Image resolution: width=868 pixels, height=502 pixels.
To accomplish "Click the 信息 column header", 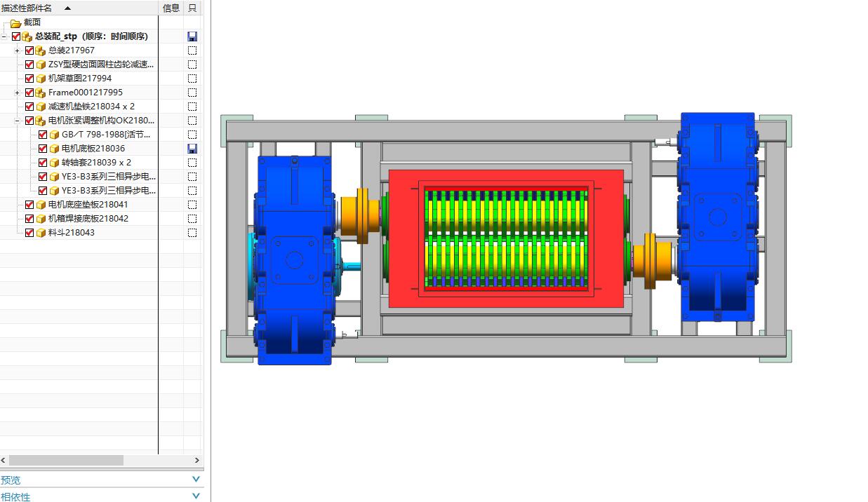I will pos(171,8).
